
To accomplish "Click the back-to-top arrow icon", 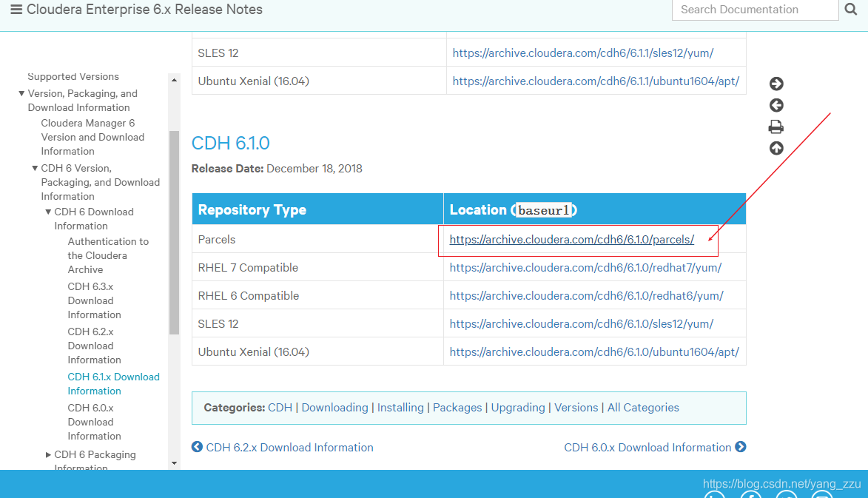I will (776, 148).
